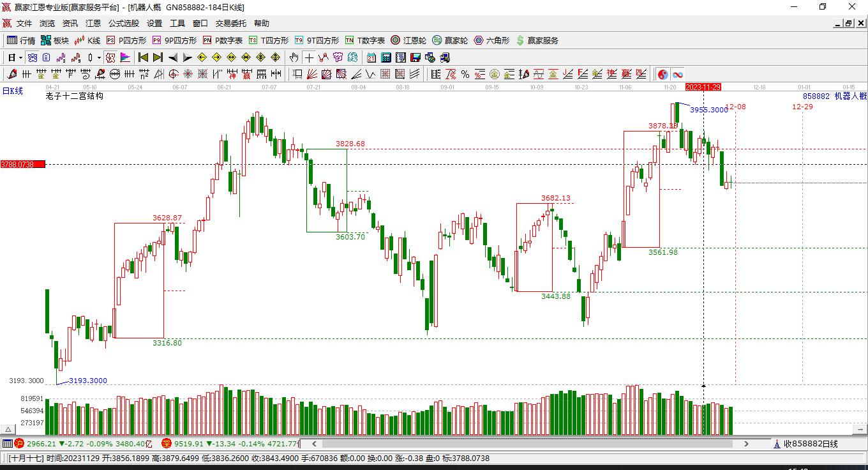Image resolution: width=868 pixels, height=470 pixels.
Task: Open the 行情 quotes view
Action: (21, 40)
